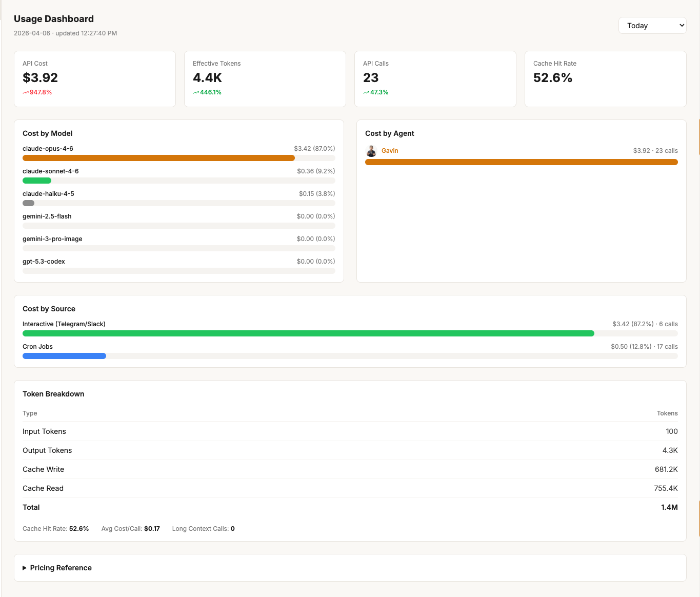Click the gpt-5.3-codex model label

point(44,262)
